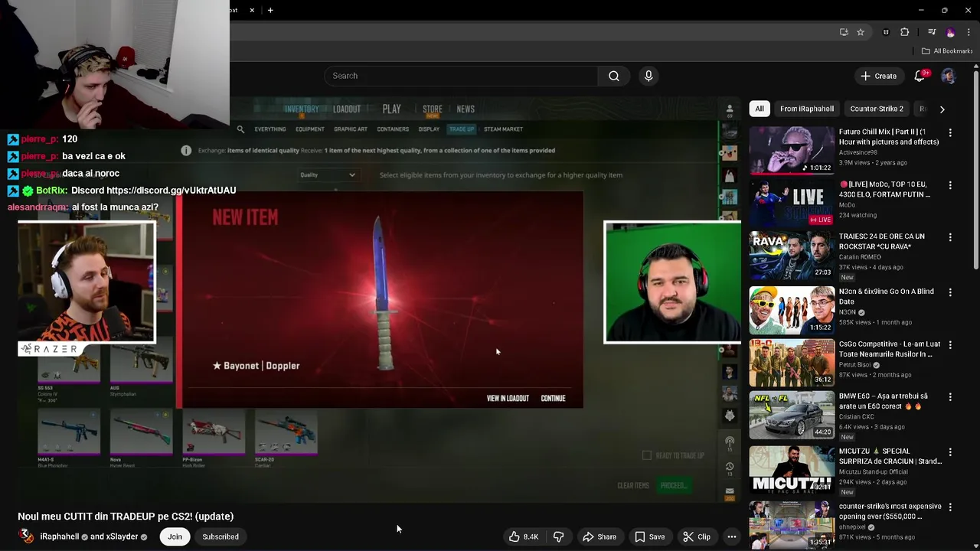Screen dimensions: 980x551
Task: Click channel name 'Micutzu Stand-up Official'
Action: point(872,472)
